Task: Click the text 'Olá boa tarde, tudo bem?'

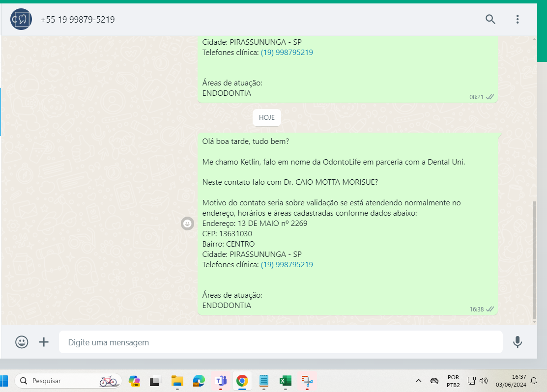Action: [x=246, y=141]
